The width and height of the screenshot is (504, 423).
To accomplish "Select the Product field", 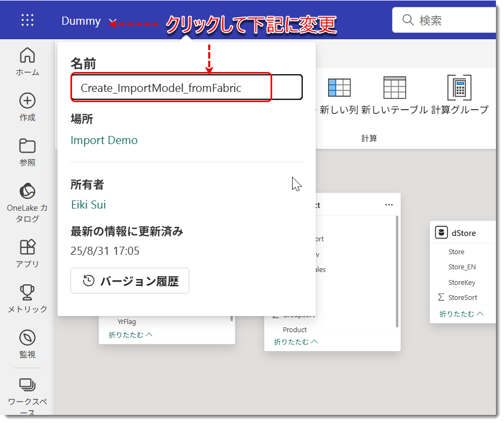I will [x=295, y=330].
